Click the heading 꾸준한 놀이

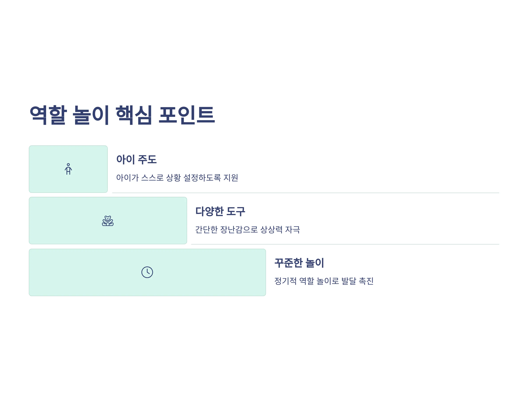click(299, 263)
